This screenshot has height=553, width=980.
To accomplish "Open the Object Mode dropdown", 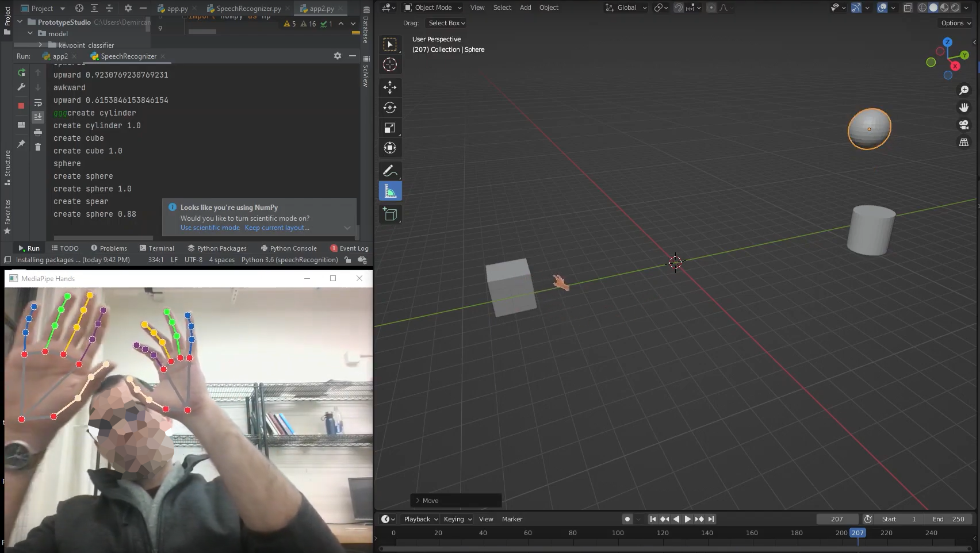I will pos(432,7).
